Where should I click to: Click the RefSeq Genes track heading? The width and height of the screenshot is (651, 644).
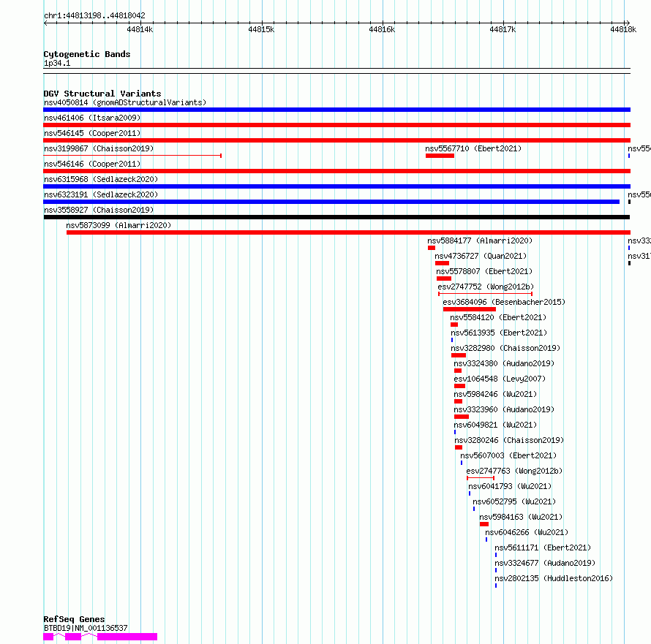(74, 620)
